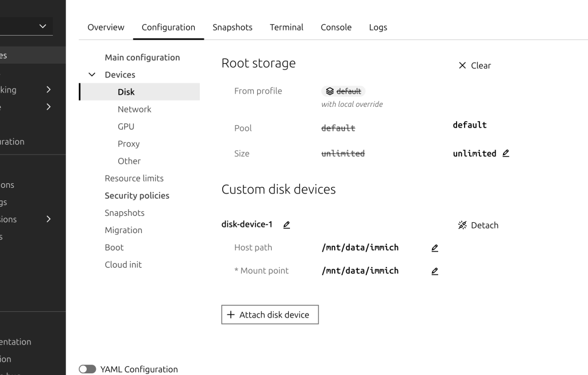Click the default profile layers chip
The height and width of the screenshot is (375, 588).
tap(343, 91)
